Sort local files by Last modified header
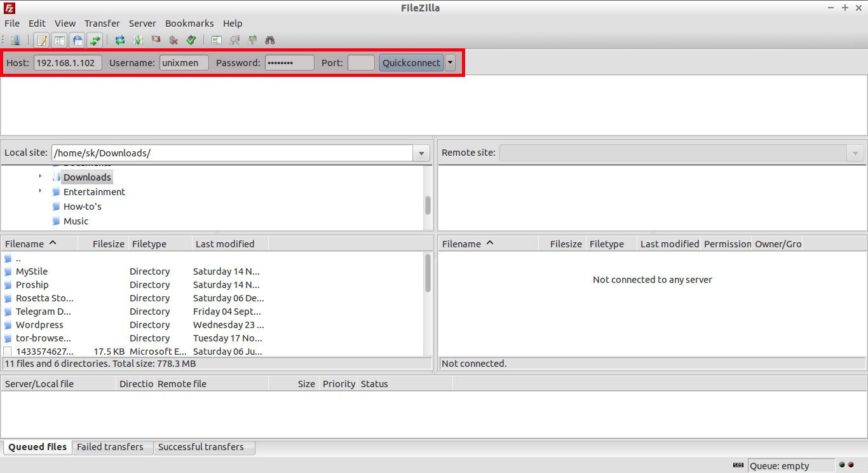Viewport: 868px width, 473px height. click(230, 243)
